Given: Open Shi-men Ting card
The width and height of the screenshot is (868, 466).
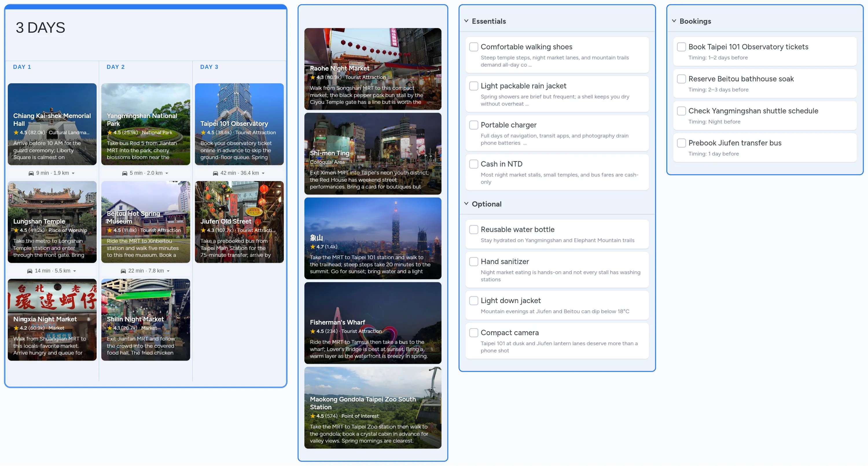Looking at the screenshot, I should coord(373,154).
